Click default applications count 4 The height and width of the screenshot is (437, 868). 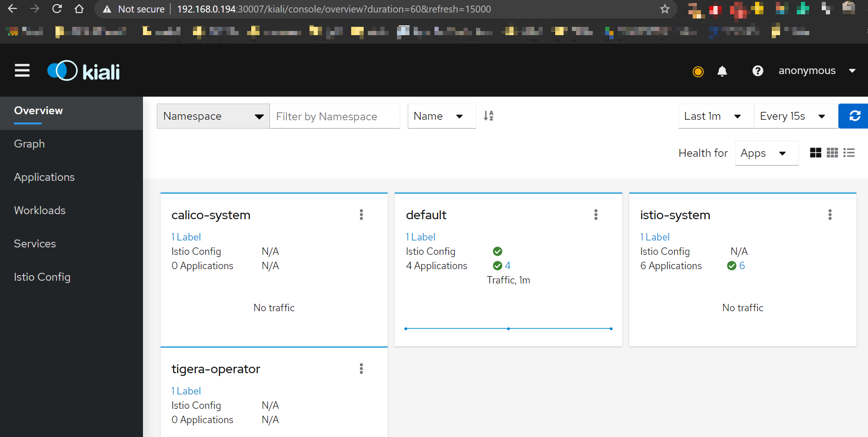(x=508, y=265)
